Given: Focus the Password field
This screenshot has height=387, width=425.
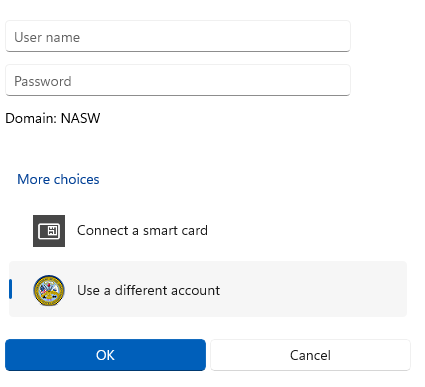Looking at the screenshot, I should (x=178, y=80).
